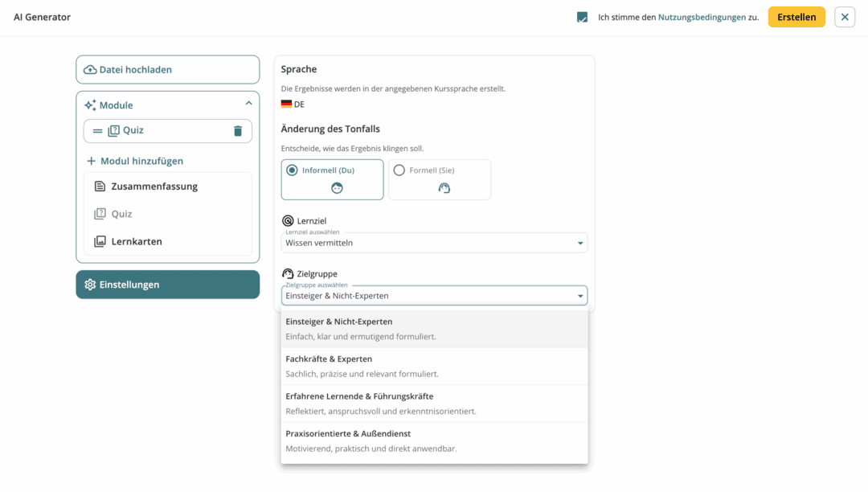This screenshot has width=868, height=492.
Task: Choose Einsteiger & Nicht-Experten option
Action: pyautogui.click(x=435, y=329)
